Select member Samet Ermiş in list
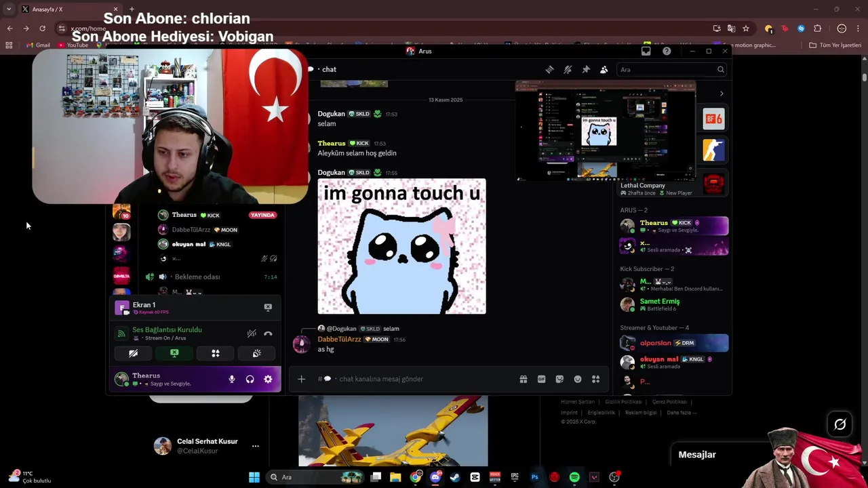The image size is (868, 488). point(674,304)
